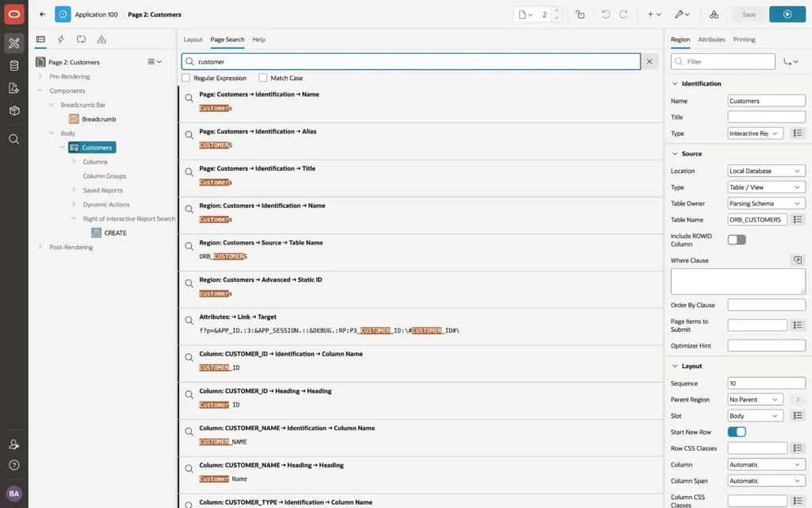Switch to the Region property tab
812x508 pixels.
pyautogui.click(x=680, y=40)
